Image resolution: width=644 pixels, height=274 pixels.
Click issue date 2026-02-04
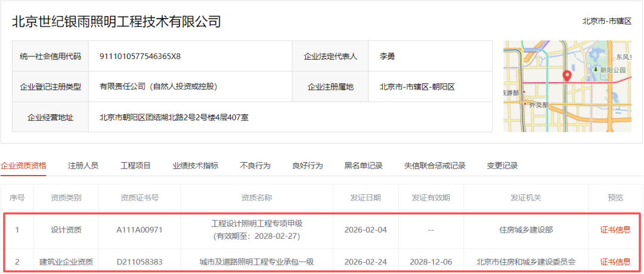coord(366,230)
